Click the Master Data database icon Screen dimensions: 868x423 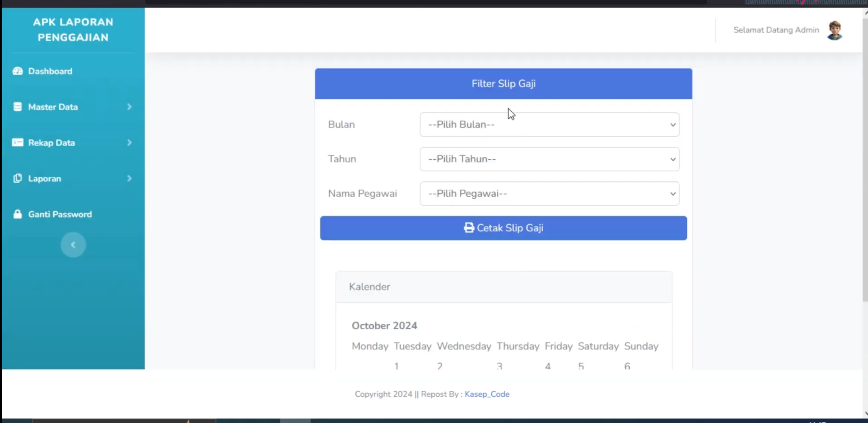(x=18, y=107)
